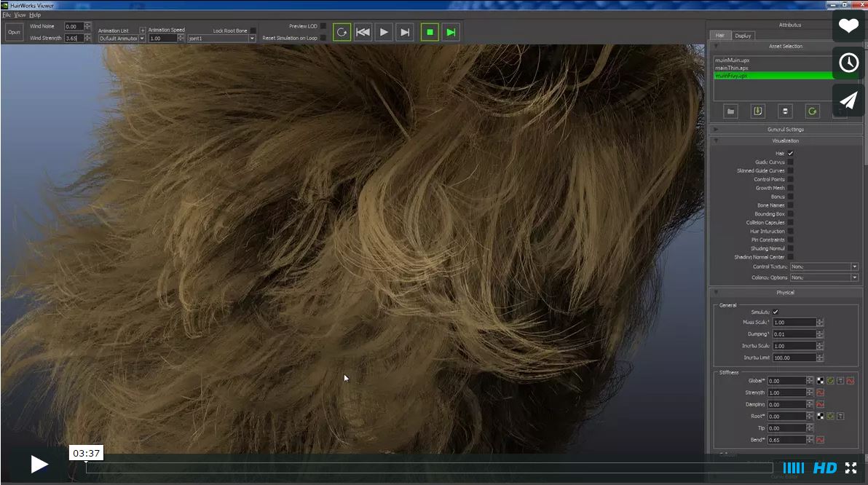The image size is (868, 485).
Task: Select the highlighted mainFrey.apx asset
Action: pyautogui.click(x=774, y=75)
